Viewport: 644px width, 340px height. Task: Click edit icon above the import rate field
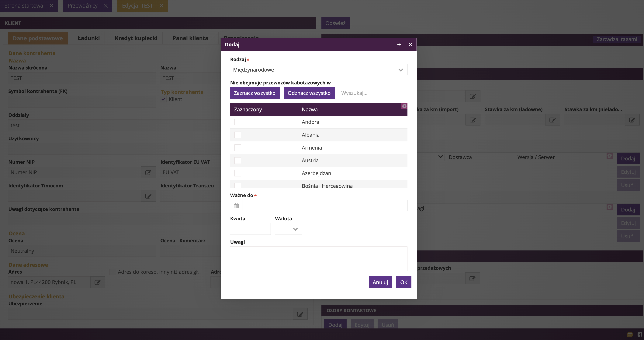(473, 96)
